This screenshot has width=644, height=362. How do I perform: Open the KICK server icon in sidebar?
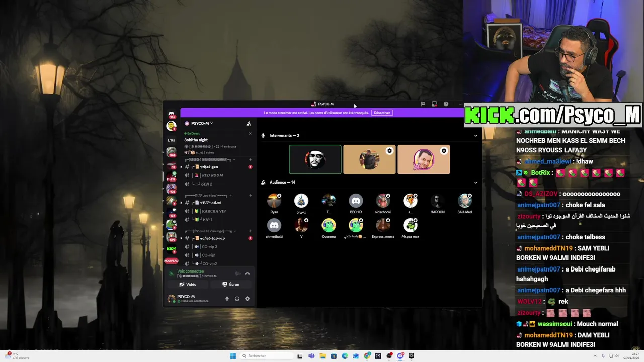click(x=172, y=249)
